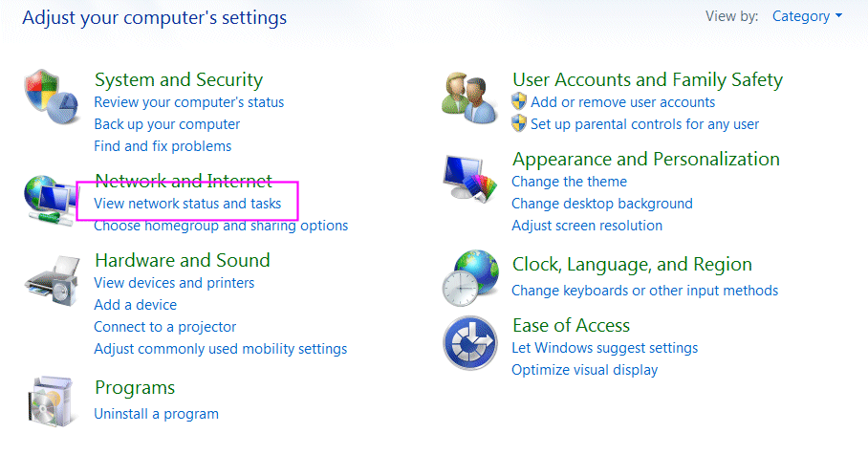
Task: Select Change desktop background
Action: pos(601,204)
